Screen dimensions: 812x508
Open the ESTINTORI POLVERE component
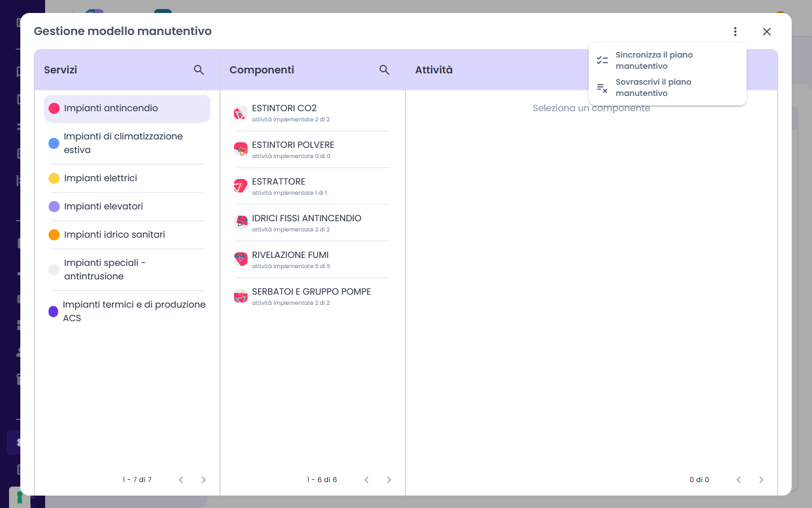point(312,150)
